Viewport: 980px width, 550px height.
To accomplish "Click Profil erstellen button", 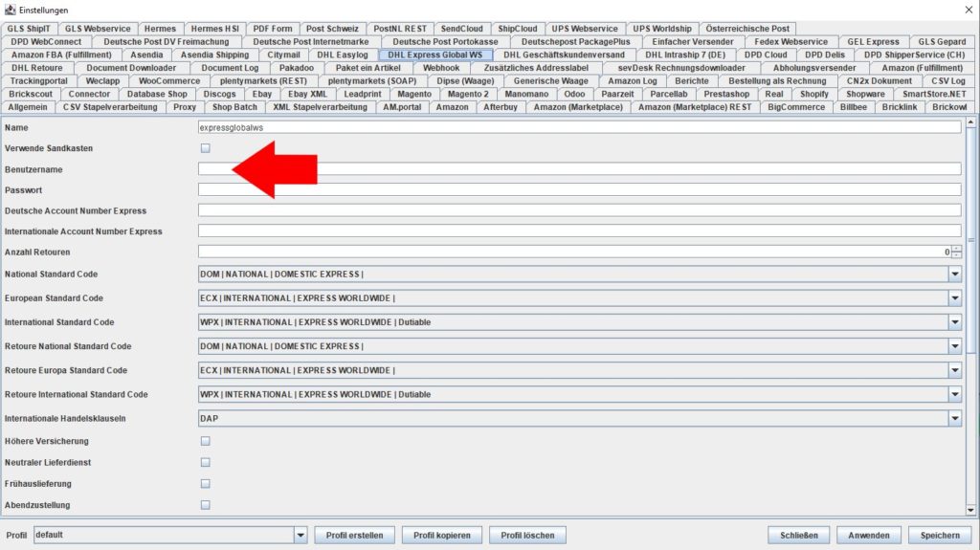I will [x=354, y=535].
